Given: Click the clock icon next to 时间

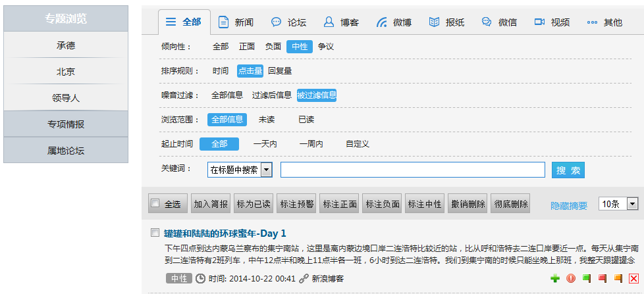Looking at the screenshot, I should [201, 278].
